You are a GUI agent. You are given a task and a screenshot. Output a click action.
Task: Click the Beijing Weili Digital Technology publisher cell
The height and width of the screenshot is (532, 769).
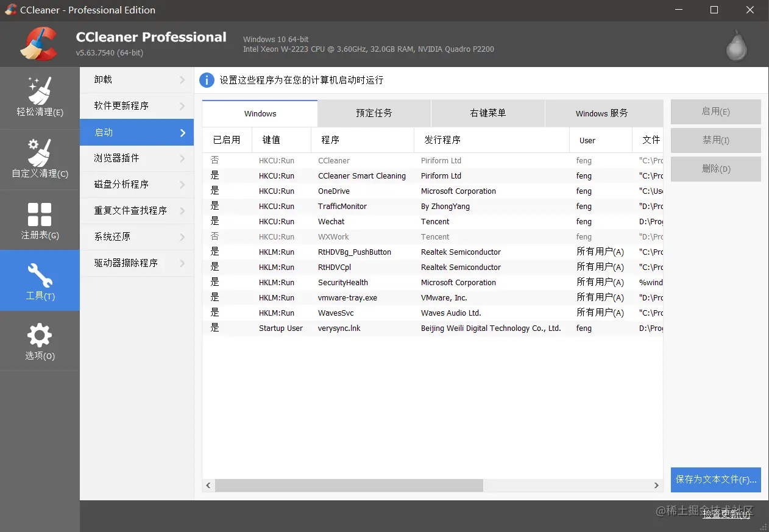coord(491,328)
